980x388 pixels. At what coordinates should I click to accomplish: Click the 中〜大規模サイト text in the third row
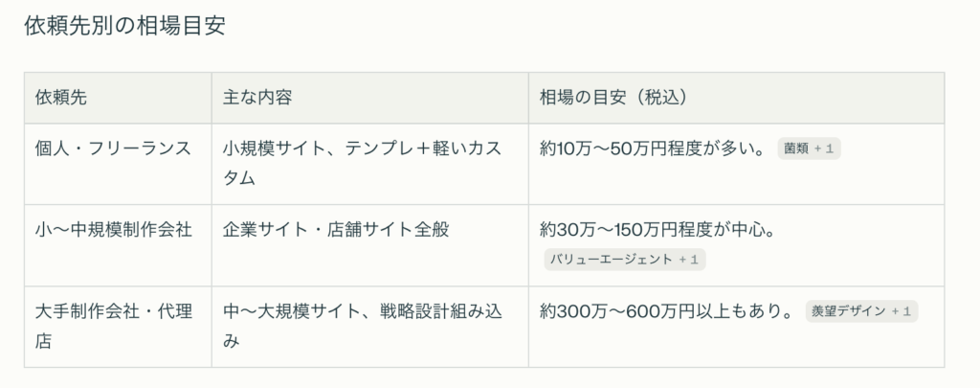pos(285,311)
